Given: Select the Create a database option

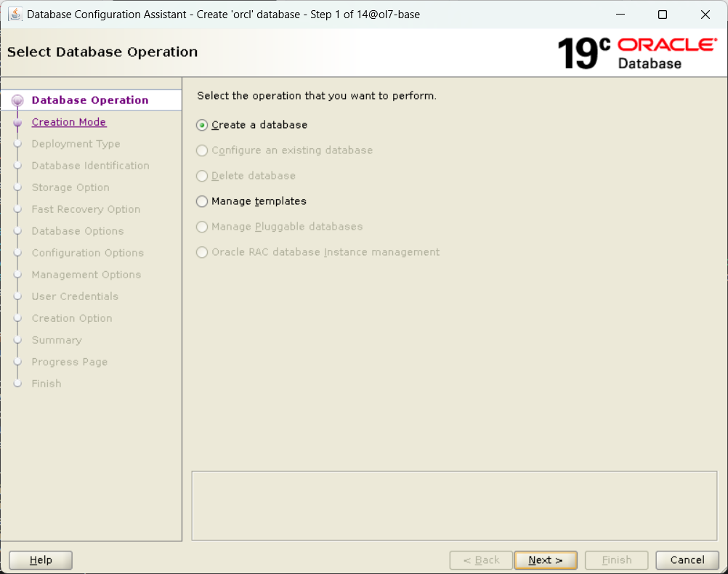Looking at the screenshot, I should pyautogui.click(x=251, y=125).
